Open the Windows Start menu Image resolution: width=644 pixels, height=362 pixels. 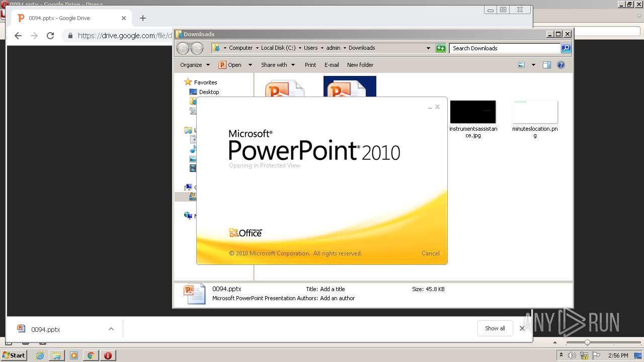tap(14, 355)
